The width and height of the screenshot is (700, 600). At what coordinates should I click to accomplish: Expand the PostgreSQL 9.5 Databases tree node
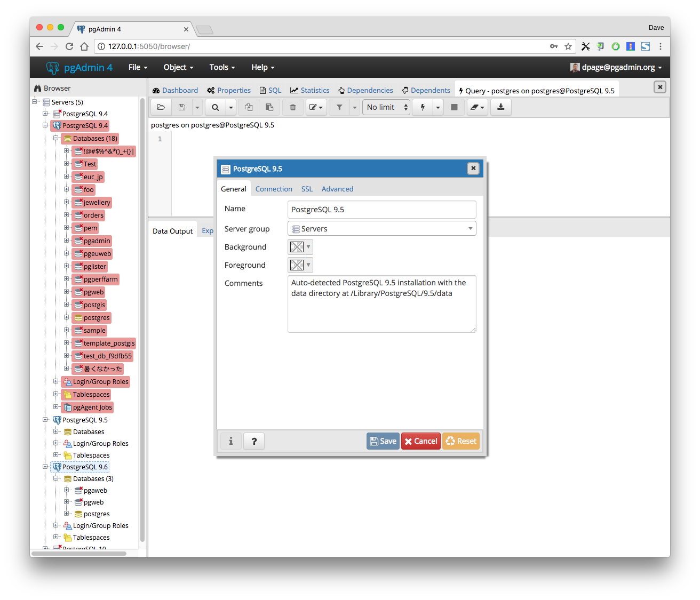(x=56, y=431)
